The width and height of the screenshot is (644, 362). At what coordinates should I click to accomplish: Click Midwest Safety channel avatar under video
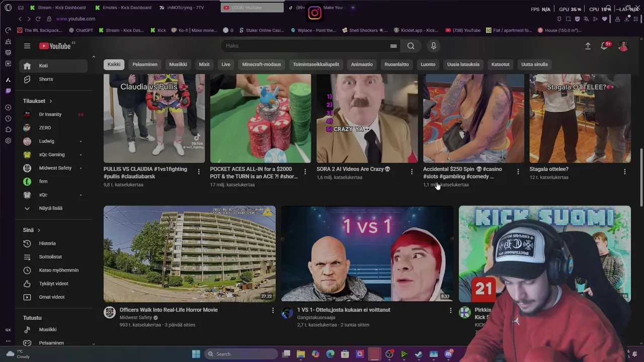[x=110, y=313]
